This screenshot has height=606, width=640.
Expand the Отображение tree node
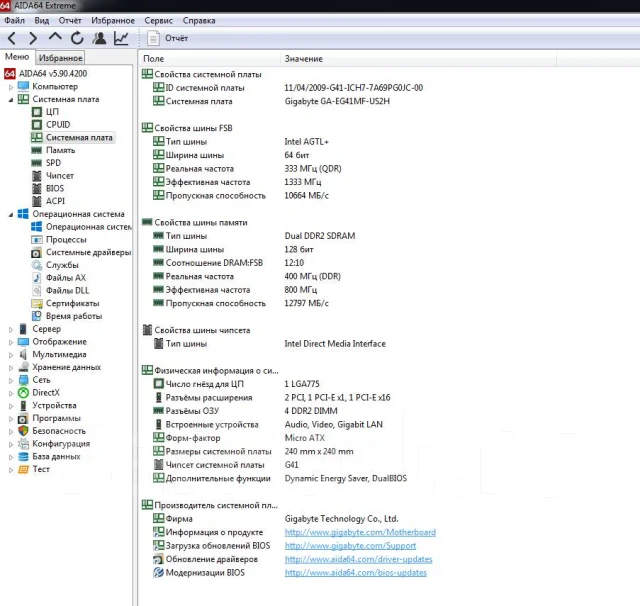click(x=11, y=342)
